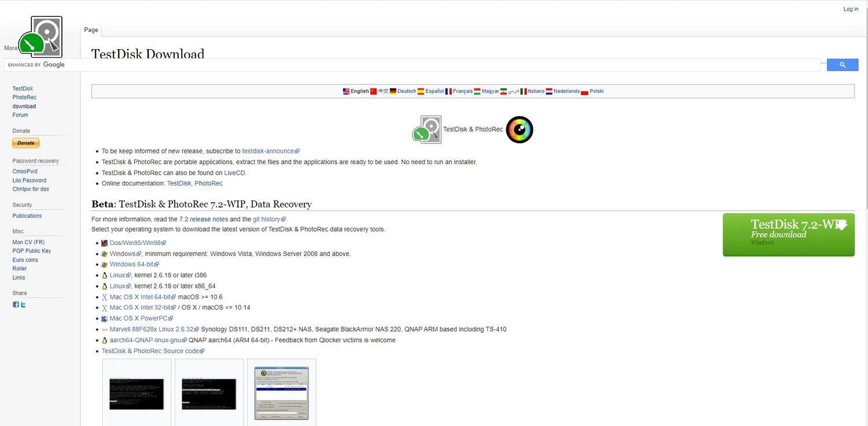Image resolution: width=868 pixels, height=426 pixels.
Task: Click the TestDisk & PhotoRec Source code link
Action: pos(153,351)
